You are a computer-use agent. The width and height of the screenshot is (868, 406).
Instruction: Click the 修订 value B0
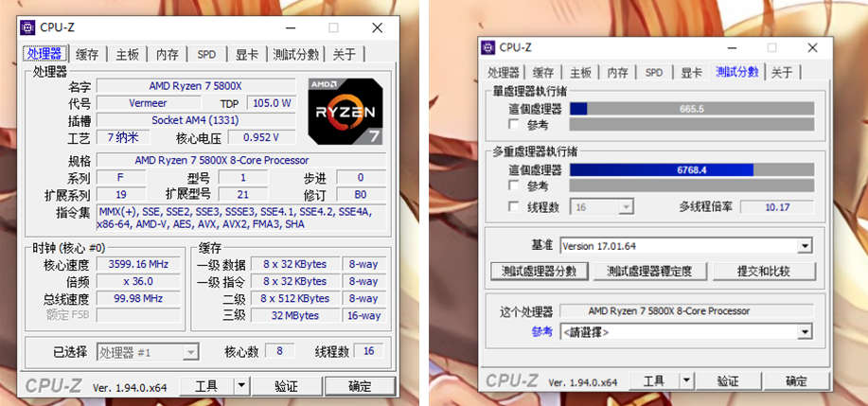361,194
